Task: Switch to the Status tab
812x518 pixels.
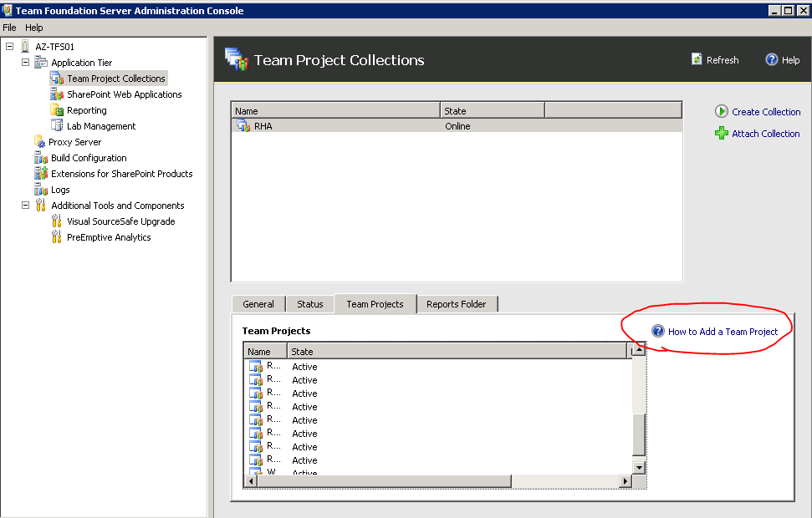Action: (309, 303)
